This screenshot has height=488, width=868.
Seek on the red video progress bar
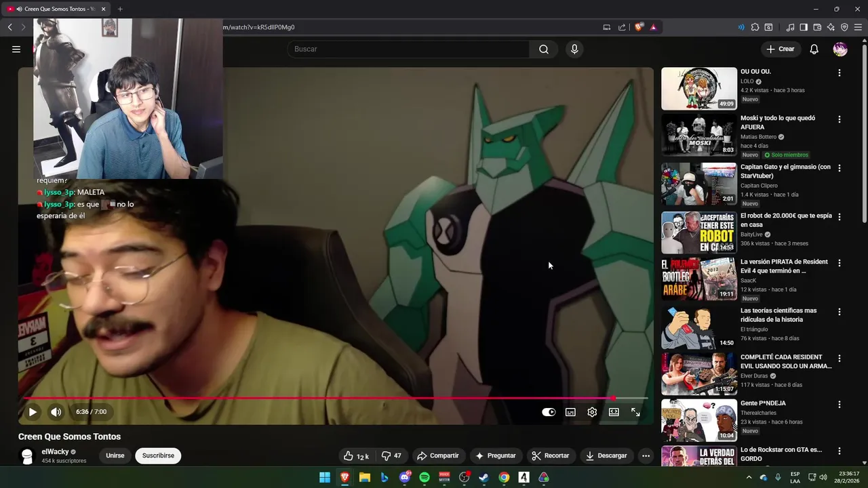[336, 399]
